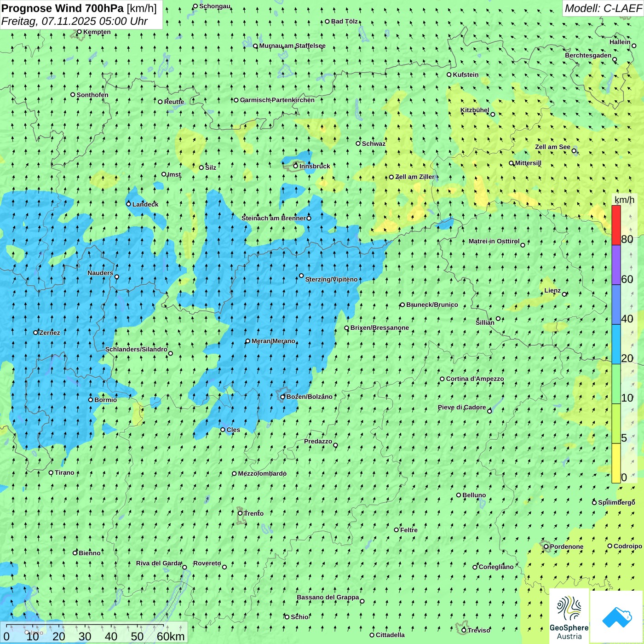The height and width of the screenshot is (644, 644).
Task: Click the date 'Freitag, 07.11.2025 05:00 Uhr'
Action: coord(75,21)
